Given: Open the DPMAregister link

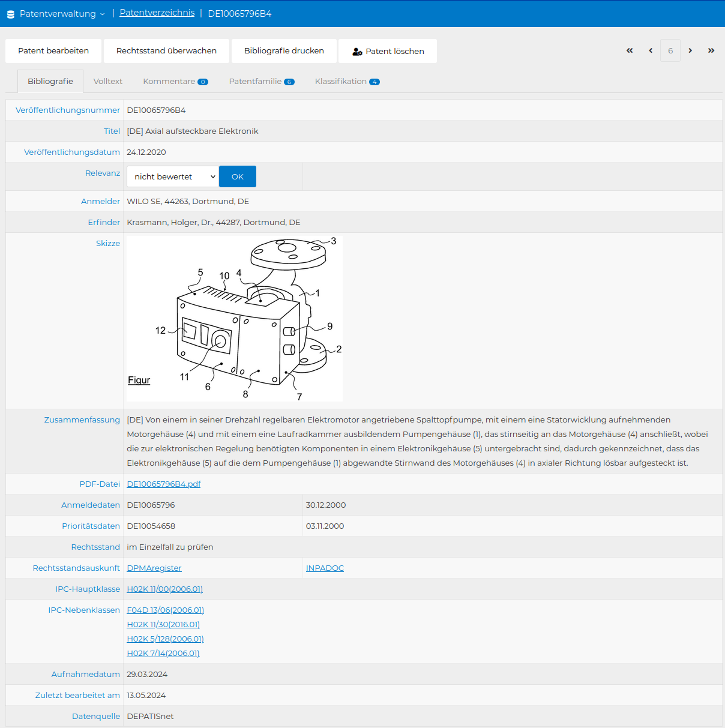Looking at the screenshot, I should click(x=154, y=568).
